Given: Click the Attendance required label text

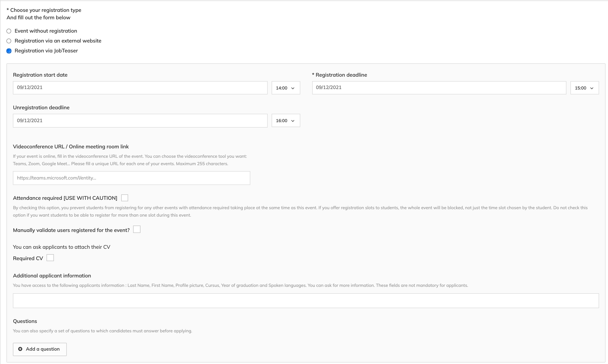Looking at the screenshot, I should pyautogui.click(x=65, y=198).
